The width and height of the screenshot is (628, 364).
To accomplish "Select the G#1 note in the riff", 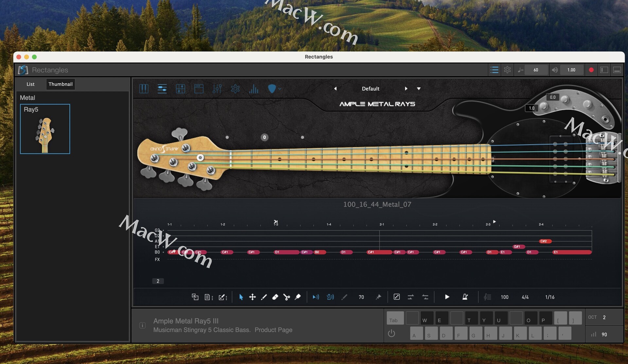I will tap(519, 247).
